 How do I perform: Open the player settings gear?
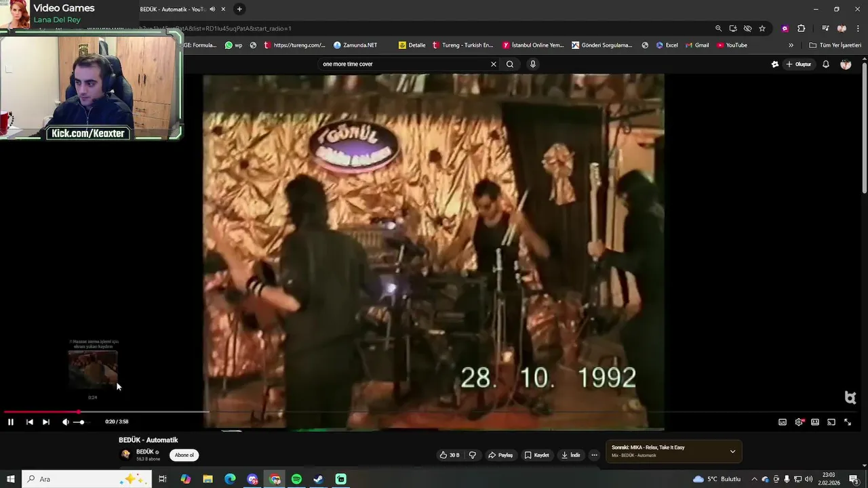(799, 422)
